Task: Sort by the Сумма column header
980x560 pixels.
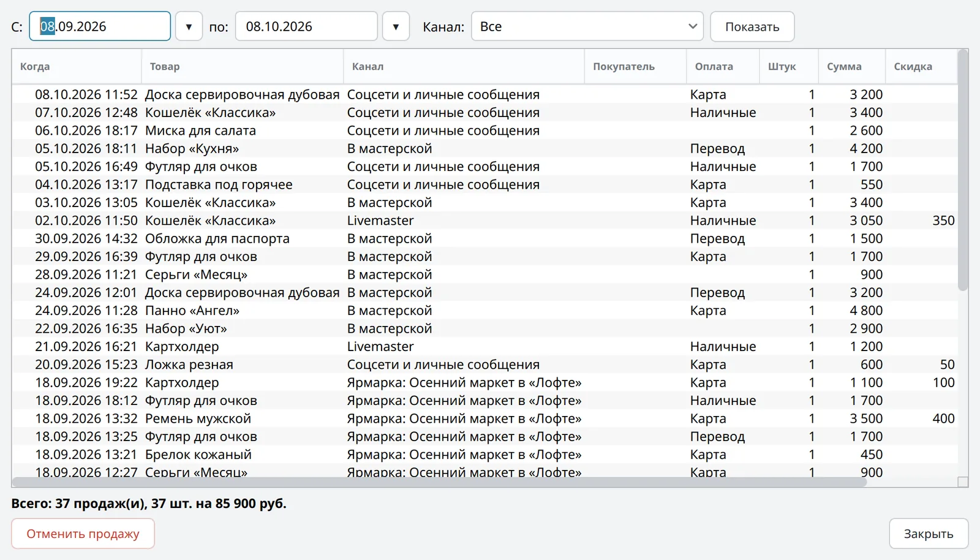Action: point(852,66)
